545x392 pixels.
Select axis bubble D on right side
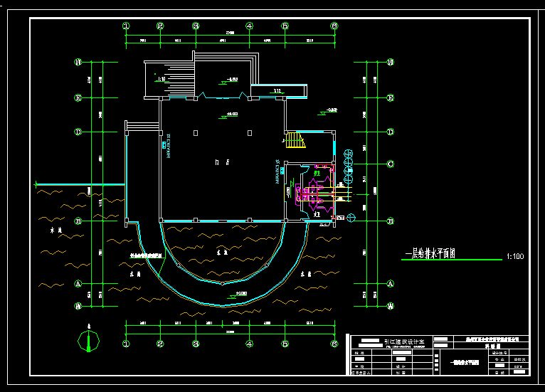391,132
